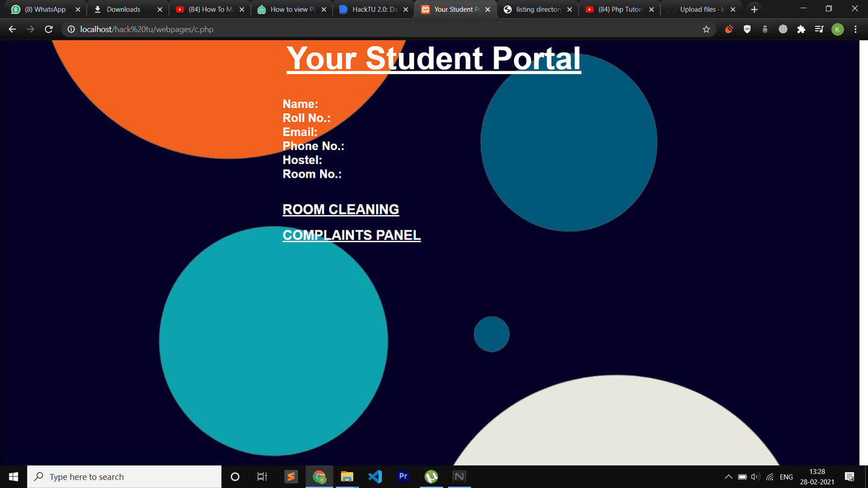Click the browser forward arrow
This screenshot has width=868, height=488.
[30, 29]
